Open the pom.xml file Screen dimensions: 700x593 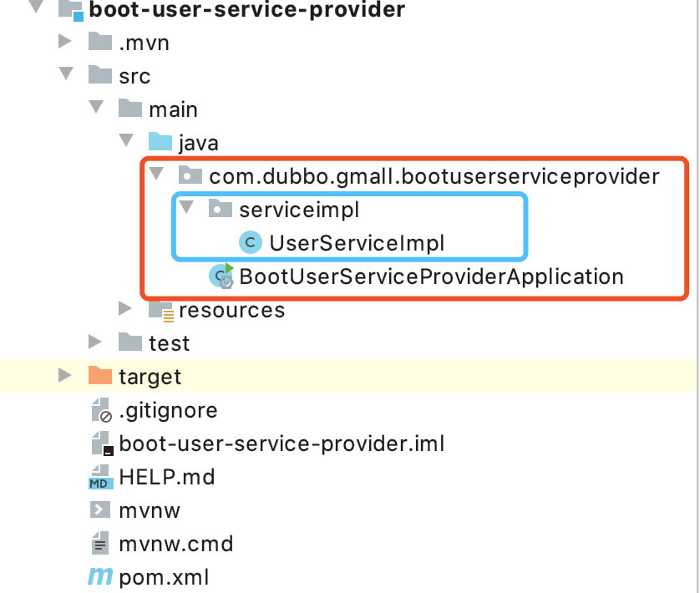pyautogui.click(x=164, y=577)
